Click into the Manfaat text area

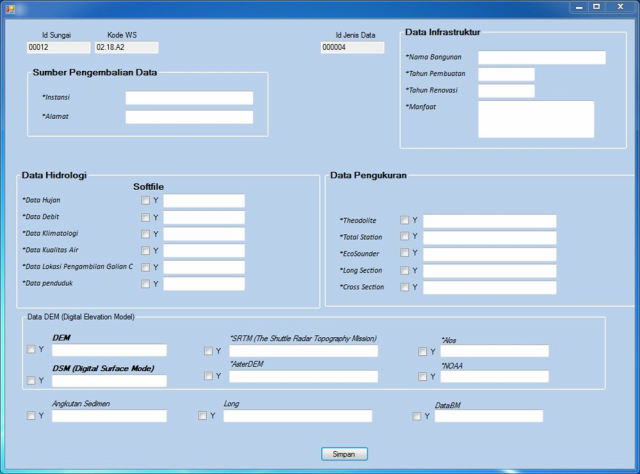coord(535,119)
